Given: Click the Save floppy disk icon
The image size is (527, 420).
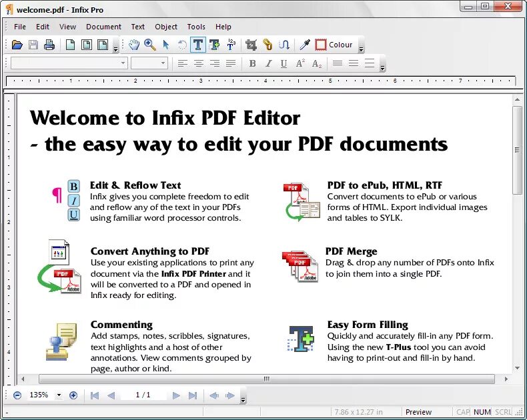Looking at the screenshot, I should (x=33, y=45).
